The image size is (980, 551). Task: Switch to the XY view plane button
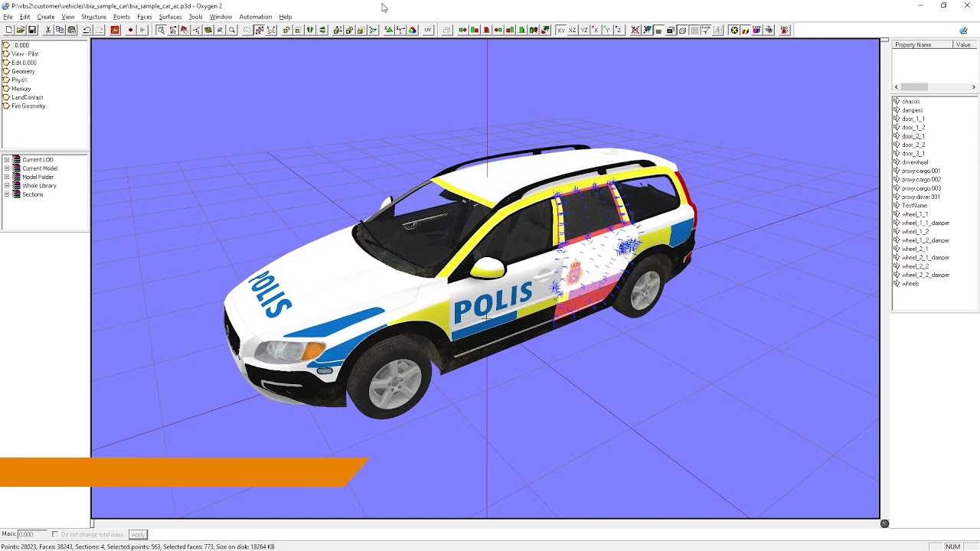tap(561, 30)
